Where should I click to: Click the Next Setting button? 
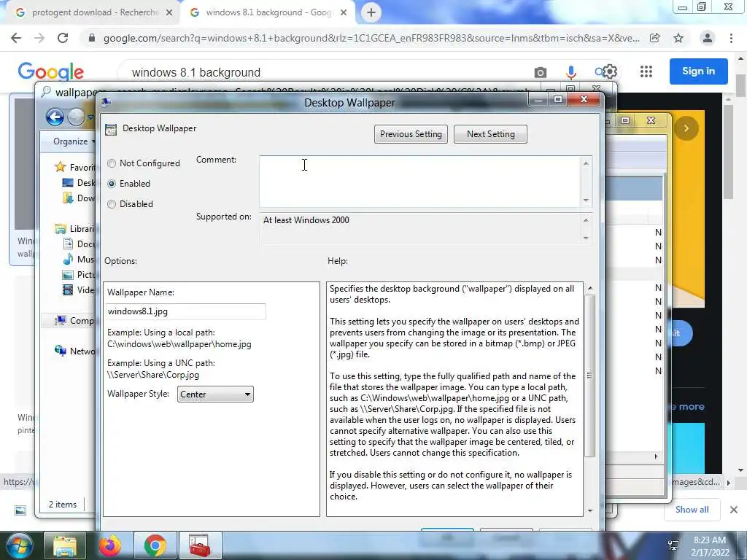click(491, 134)
